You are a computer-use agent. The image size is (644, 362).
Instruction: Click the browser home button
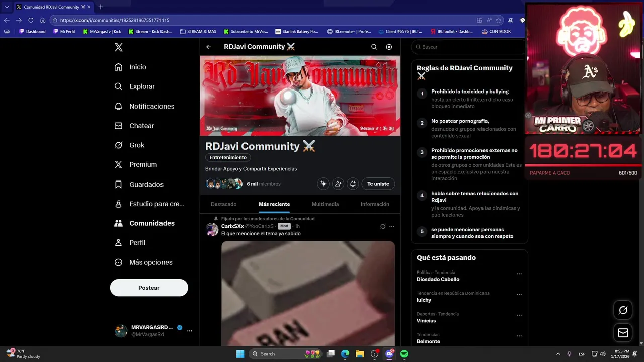(43, 20)
